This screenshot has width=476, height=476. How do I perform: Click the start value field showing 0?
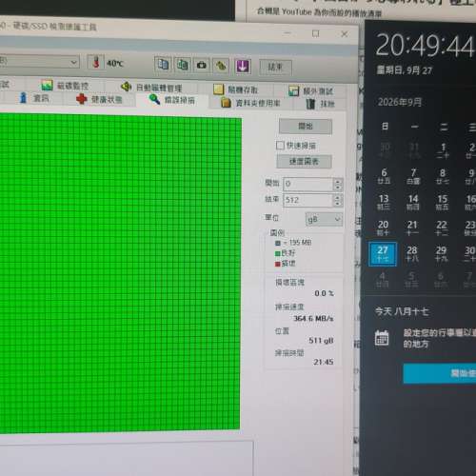pyautogui.click(x=308, y=184)
